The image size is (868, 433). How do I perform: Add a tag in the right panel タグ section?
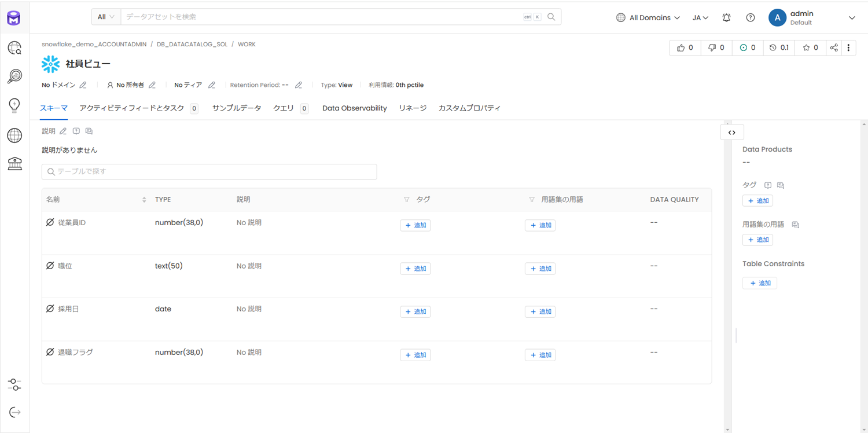click(758, 201)
